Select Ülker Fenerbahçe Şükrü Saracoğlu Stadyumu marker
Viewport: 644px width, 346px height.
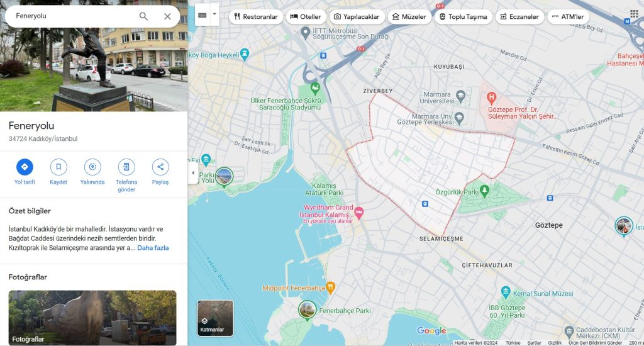[315, 88]
